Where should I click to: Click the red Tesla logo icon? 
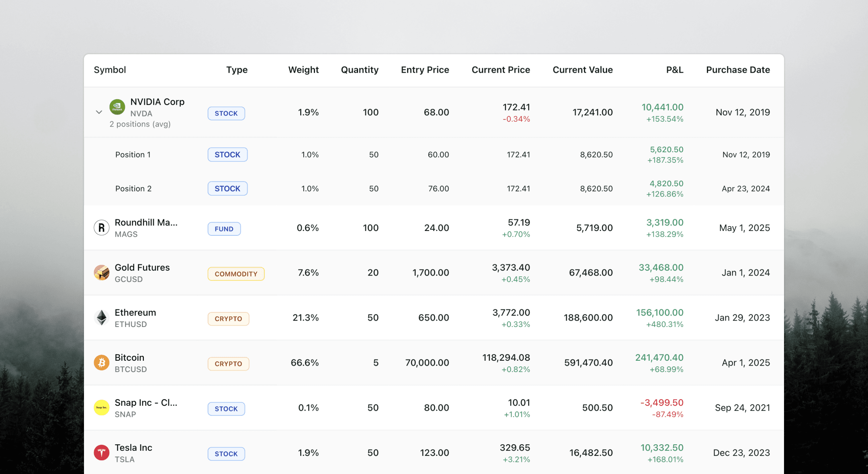tap(102, 453)
